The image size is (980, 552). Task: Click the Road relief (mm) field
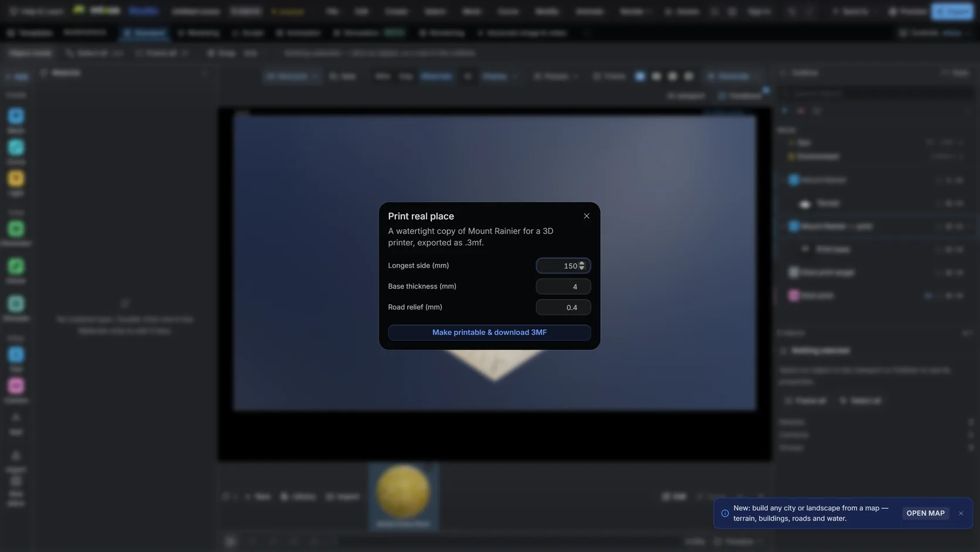coord(563,307)
